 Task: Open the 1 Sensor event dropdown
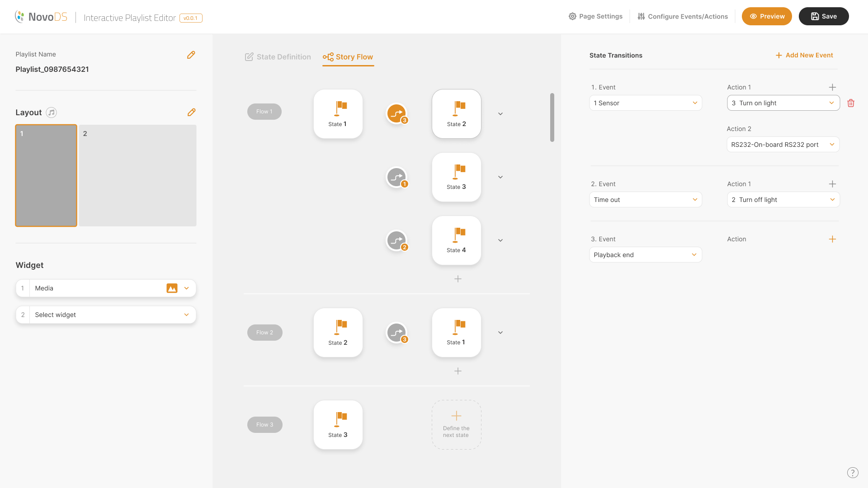pyautogui.click(x=646, y=103)
